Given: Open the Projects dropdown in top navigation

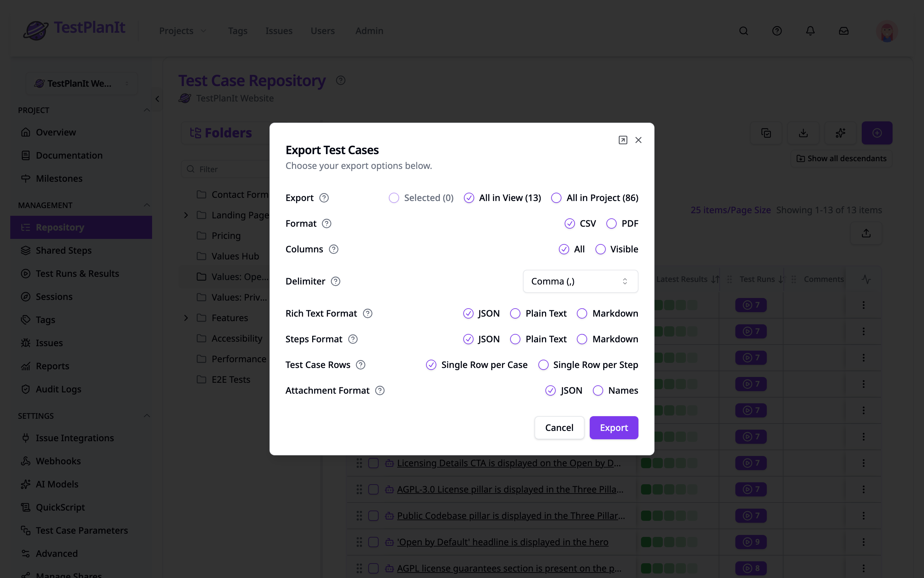Looking at the screenshot, I should pyautogui.click(x=183, y=31).
